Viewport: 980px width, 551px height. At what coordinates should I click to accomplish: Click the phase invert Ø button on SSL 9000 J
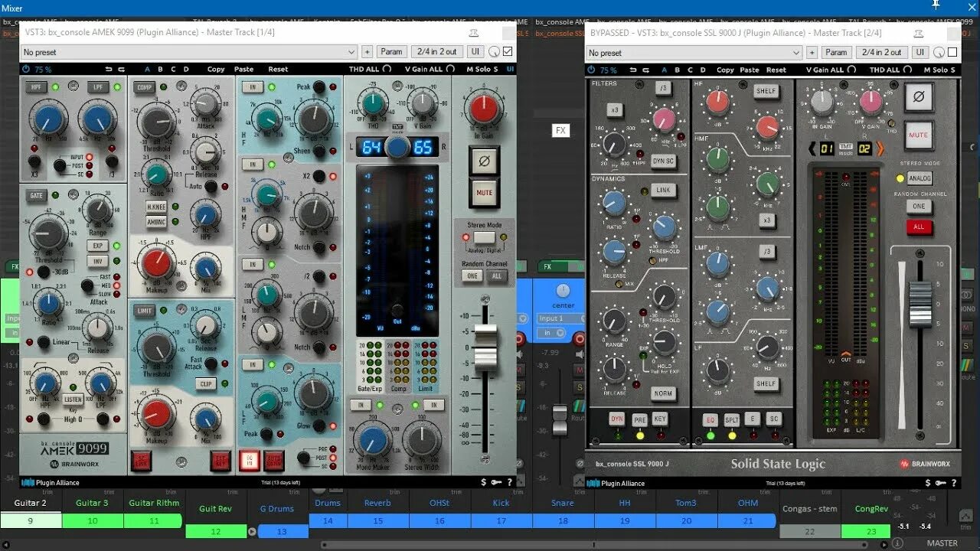[919, 98]
